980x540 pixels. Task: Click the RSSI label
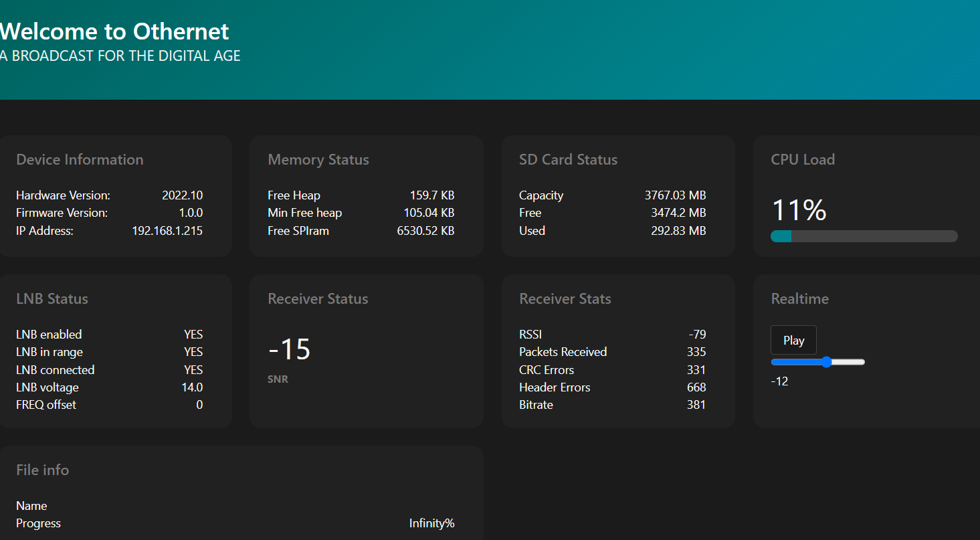(x=530, y=335)
